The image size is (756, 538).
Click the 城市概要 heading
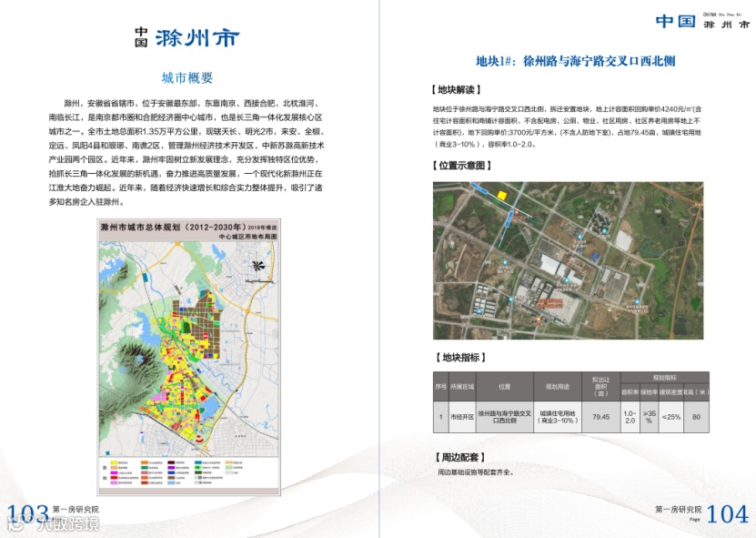[x=187, y=77]
